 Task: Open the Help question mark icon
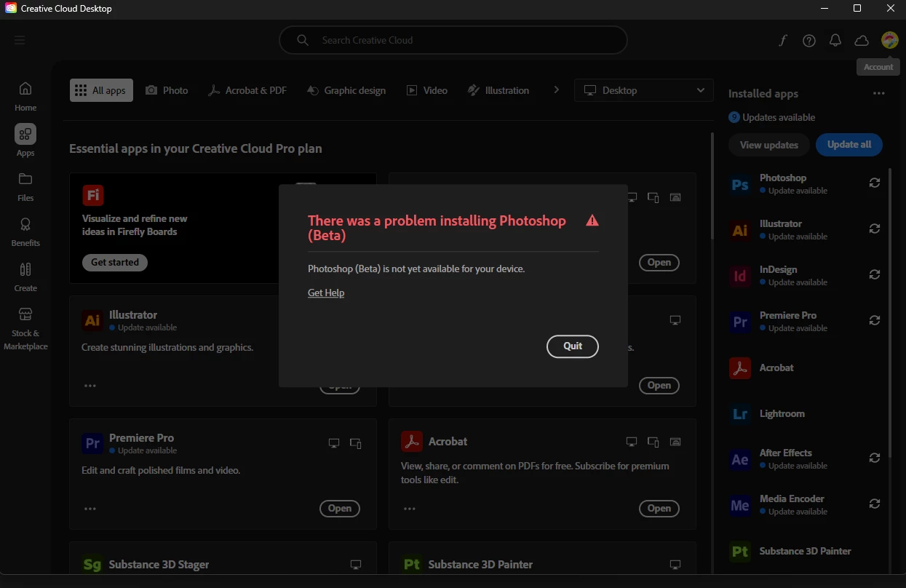pyautogui.click(x=809, y=41)
